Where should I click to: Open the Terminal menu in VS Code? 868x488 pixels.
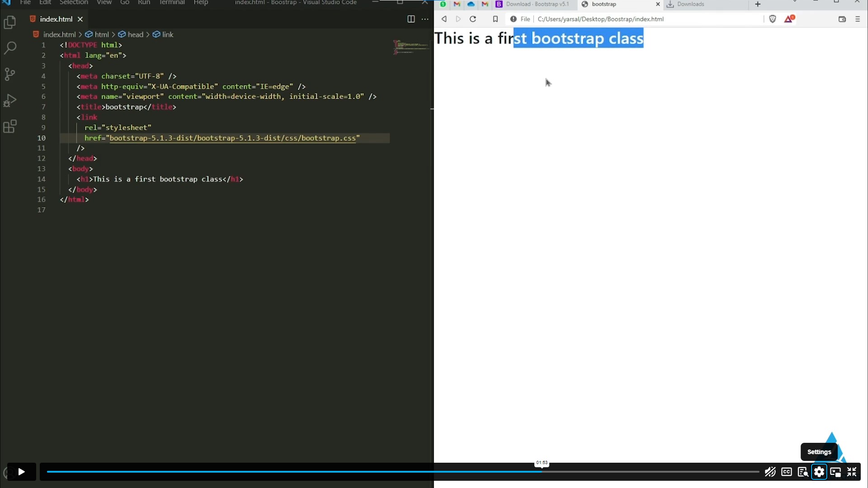coord(172,3)
